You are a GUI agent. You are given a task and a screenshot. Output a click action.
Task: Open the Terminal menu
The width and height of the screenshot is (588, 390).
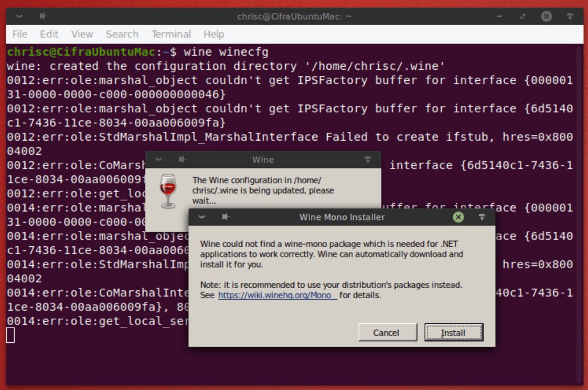point(172,34)
